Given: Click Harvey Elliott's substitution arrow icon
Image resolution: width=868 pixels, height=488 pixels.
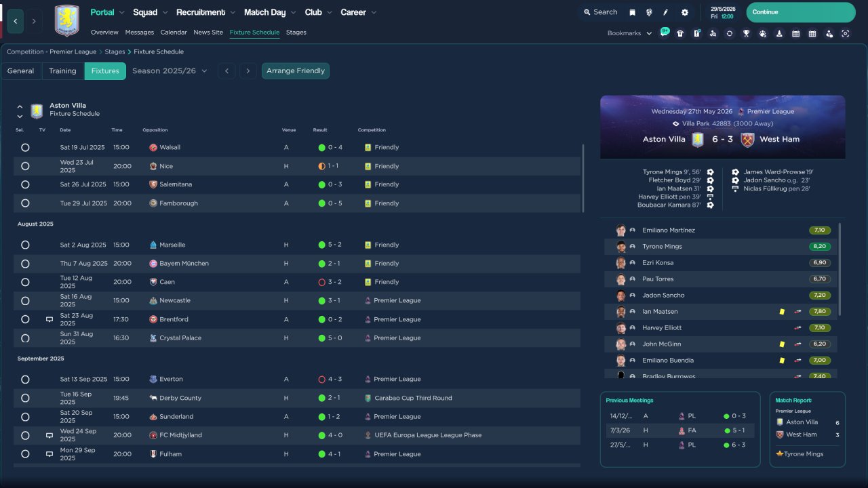Looking at the screenshot, I should coord(798,328).
